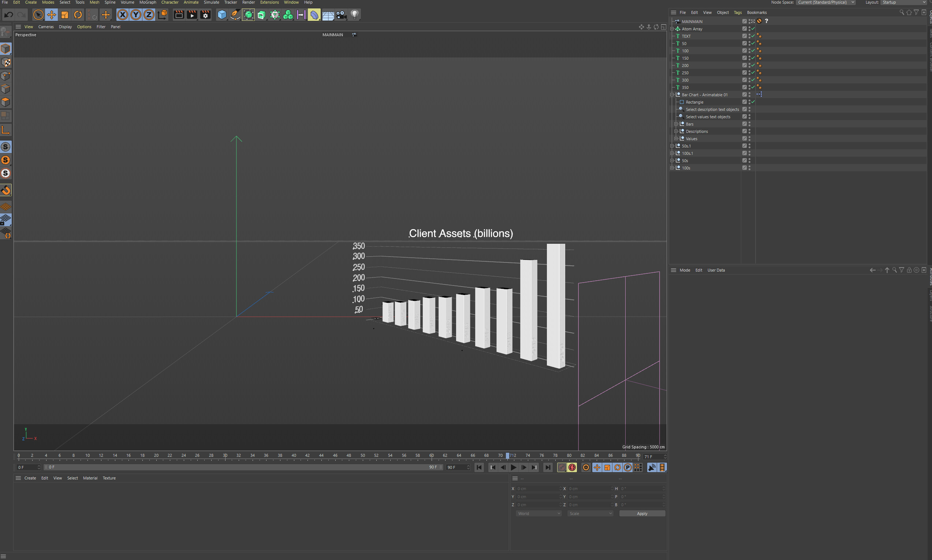Click the preview range bar slider
Viewport: 932px width, 560px height.
243,467
